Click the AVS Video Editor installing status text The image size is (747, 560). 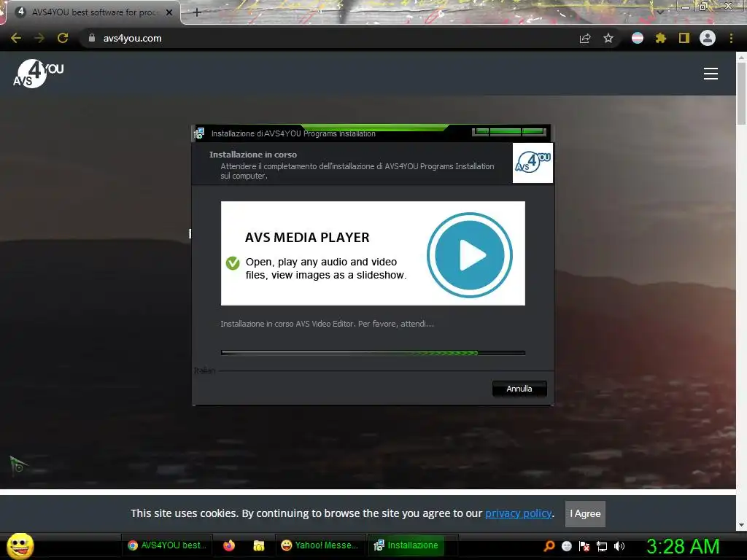(327, 324)
